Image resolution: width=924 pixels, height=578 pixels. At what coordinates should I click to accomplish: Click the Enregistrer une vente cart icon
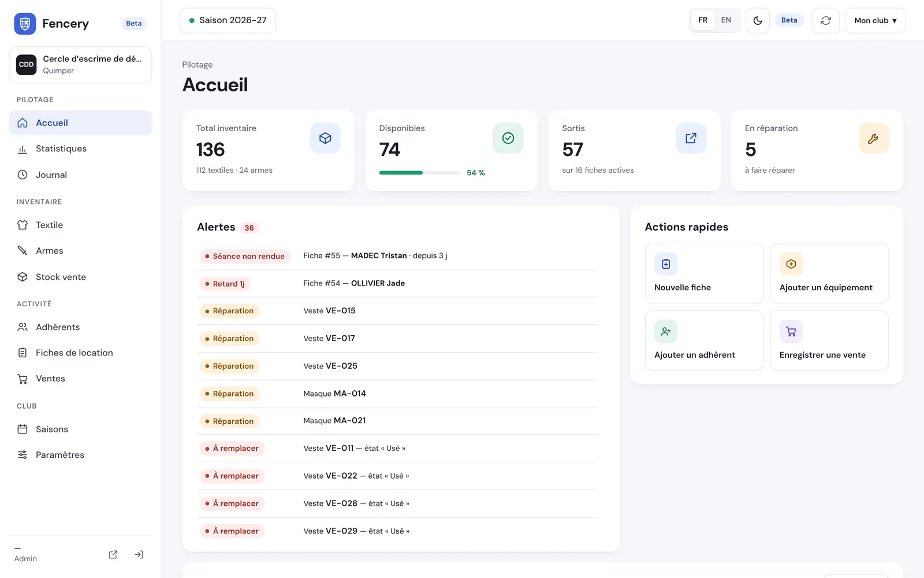click(x=791, y=332)
